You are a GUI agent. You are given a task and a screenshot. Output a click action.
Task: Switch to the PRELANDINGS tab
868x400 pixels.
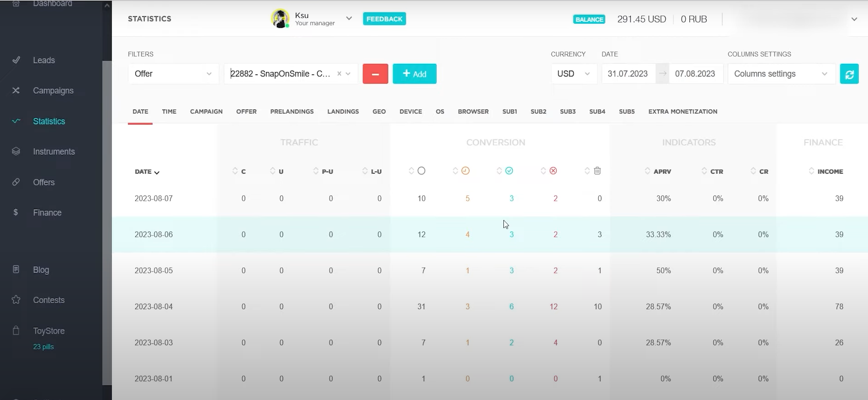(x=292, y=111)
